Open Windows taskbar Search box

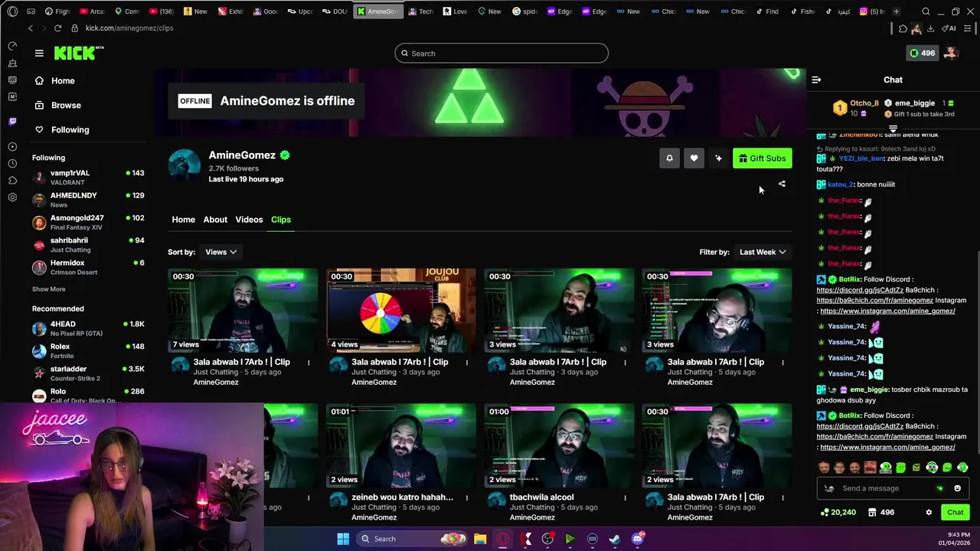412,539
